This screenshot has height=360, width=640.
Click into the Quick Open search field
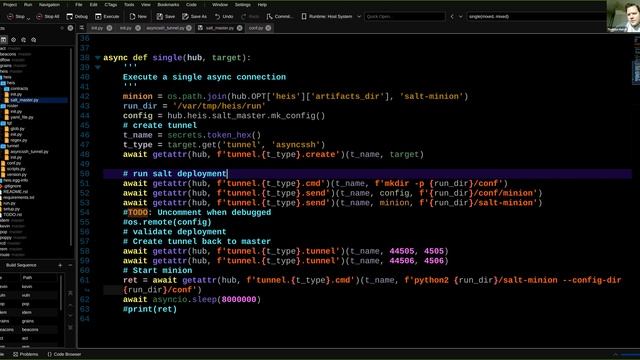[404, 16]
